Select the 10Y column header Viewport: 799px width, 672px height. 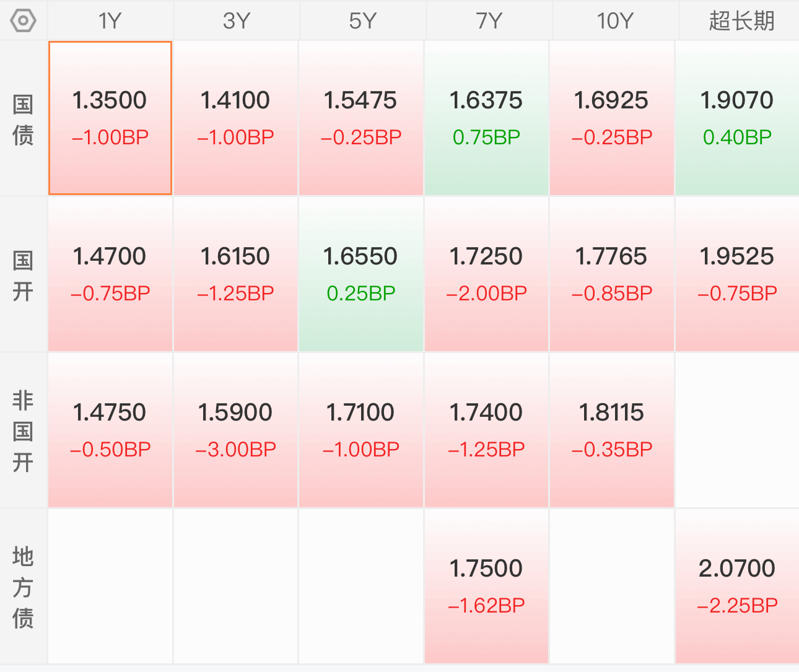point(614,21)
